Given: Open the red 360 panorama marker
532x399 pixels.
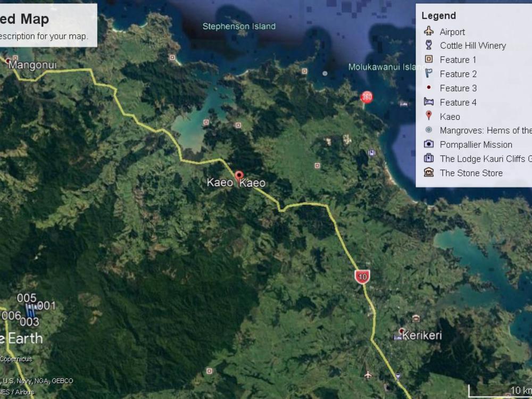Looking at the screenshot, I should (367, 97).
